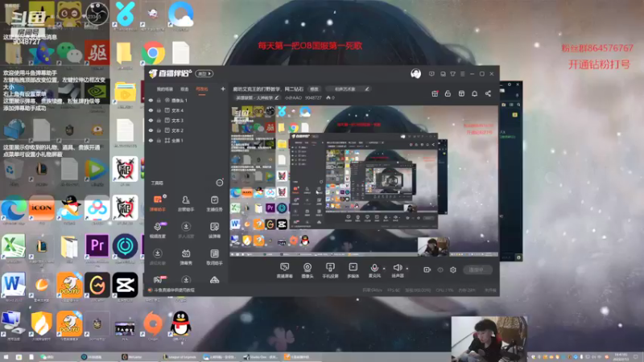Click the share icon above the preview
Screen dimensions: 644x362
(x=488, y=93)
